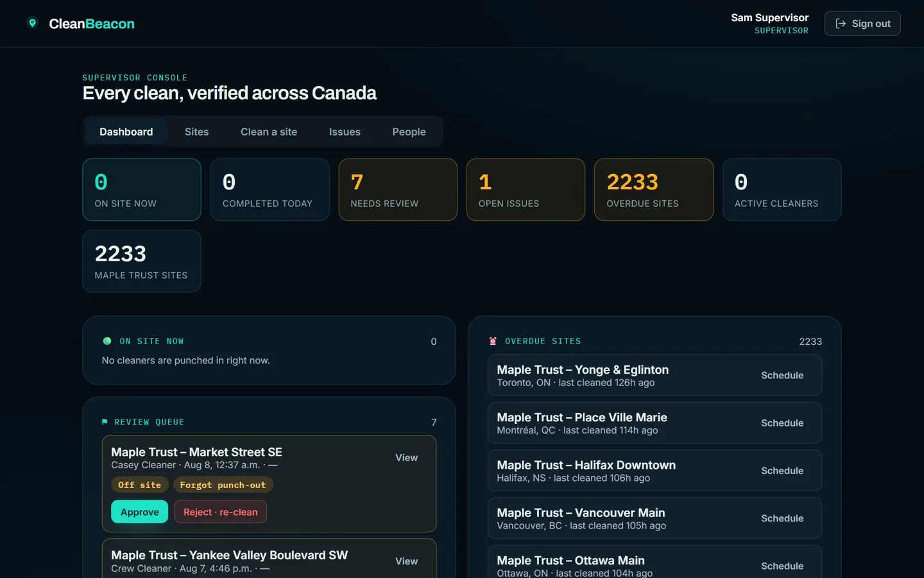The image size is (924, 578).
Task: Select Maple Trust – Place Ville Marie title
Action: pos(582,417)
